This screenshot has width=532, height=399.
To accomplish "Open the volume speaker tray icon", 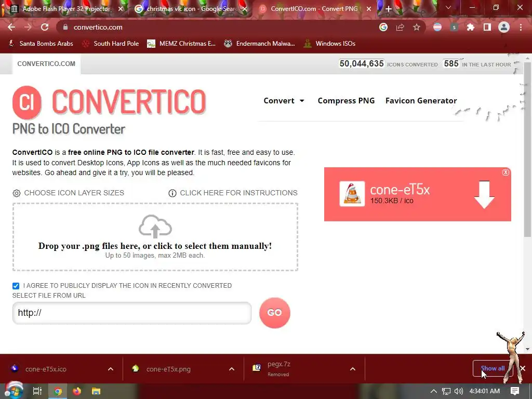I will tap(458, 391).
